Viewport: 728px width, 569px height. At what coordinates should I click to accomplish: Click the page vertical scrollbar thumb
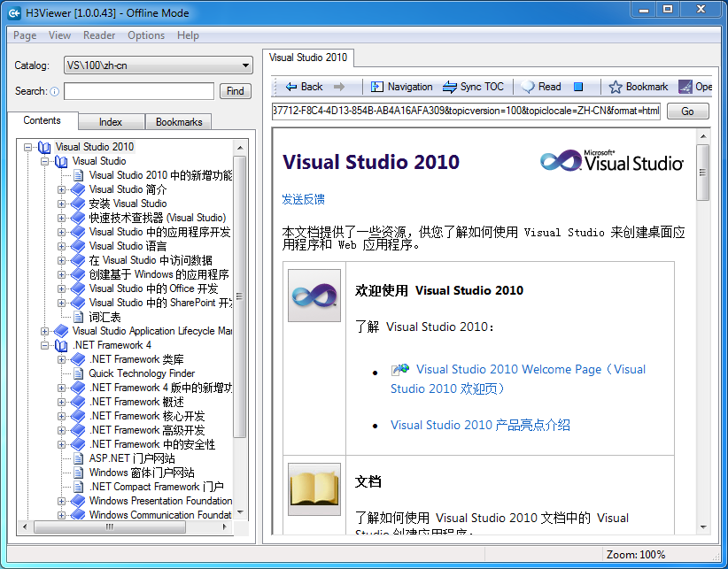703,172
